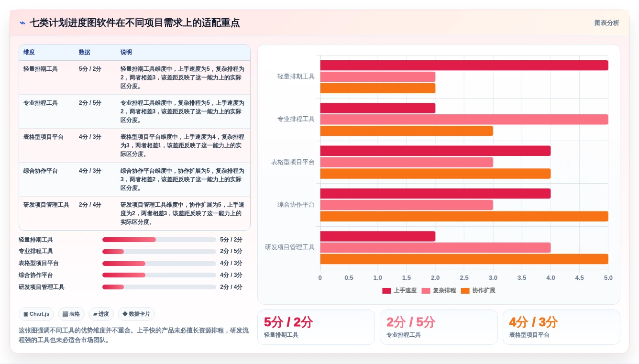Select the Chart.js tag chip
This screenshot has width=639, height=364.
[36, 314]
